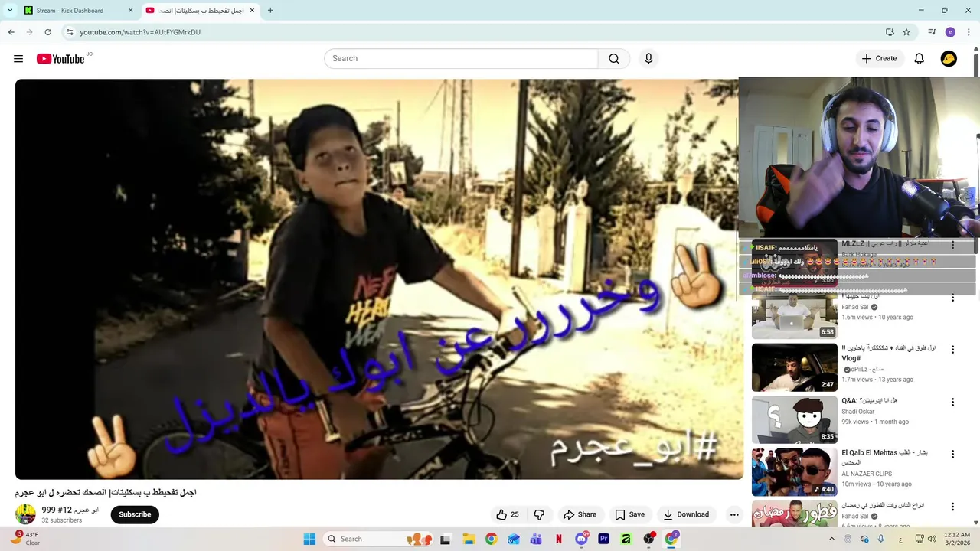Open Discord from taskbar
The height and width of the screenshot is (551, 980).
[x=581, y=539]
